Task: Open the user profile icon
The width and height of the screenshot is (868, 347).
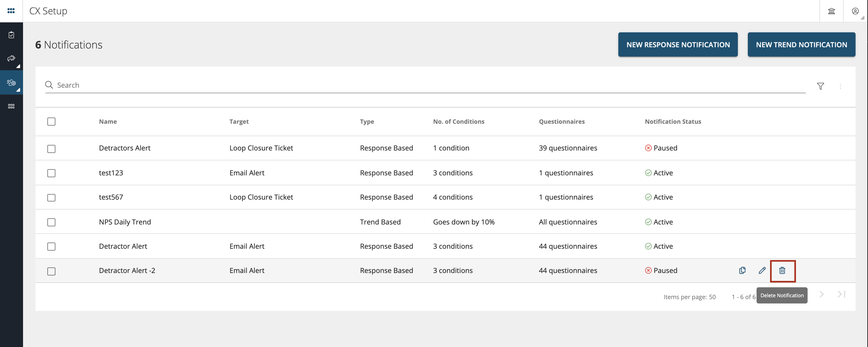Action: click(x=855, y=11)
